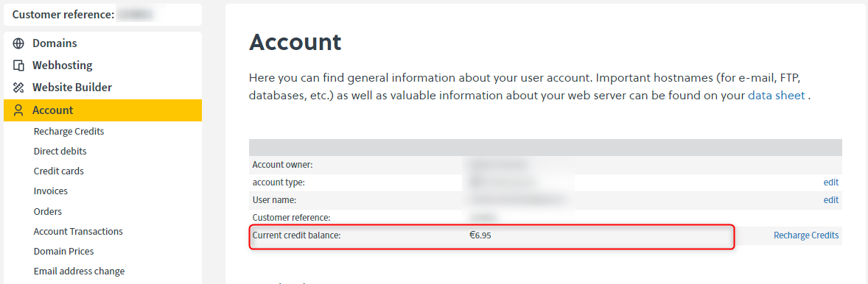Show Account Transactions
Screen dimensions: 868x284
tap(78, 232)
